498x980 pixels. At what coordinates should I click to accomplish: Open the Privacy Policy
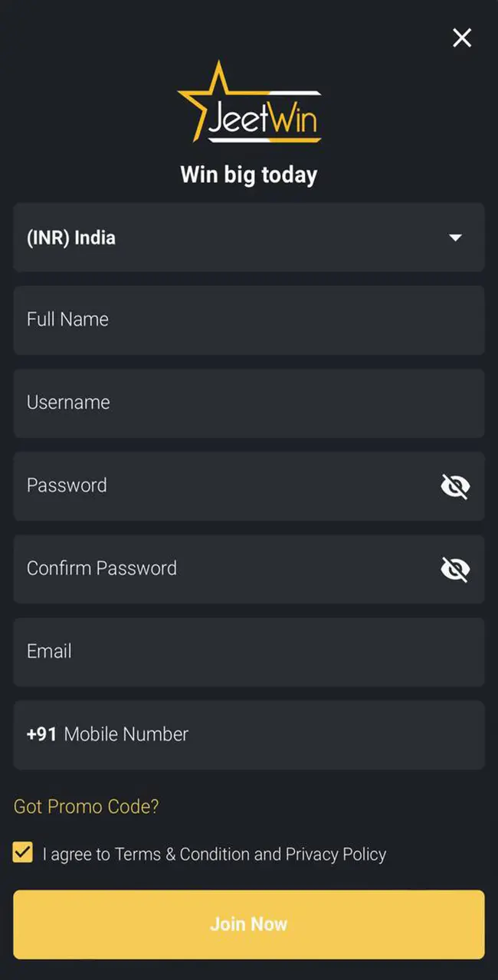click(x=337, y=854)
